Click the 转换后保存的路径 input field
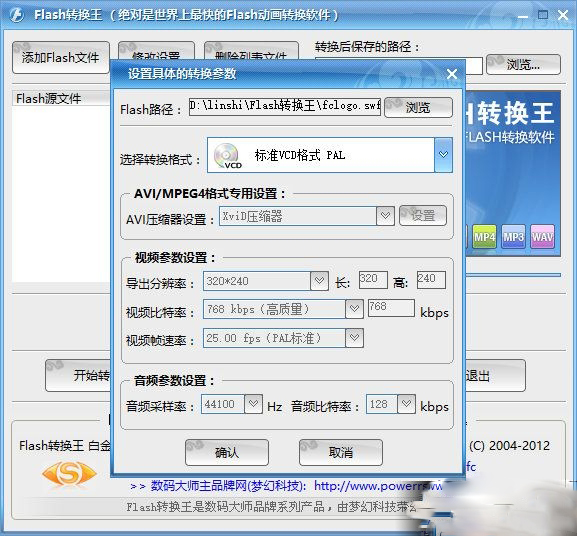Image resolution: width=577 pixels, height=536 pixels. (x=474, y=66)
